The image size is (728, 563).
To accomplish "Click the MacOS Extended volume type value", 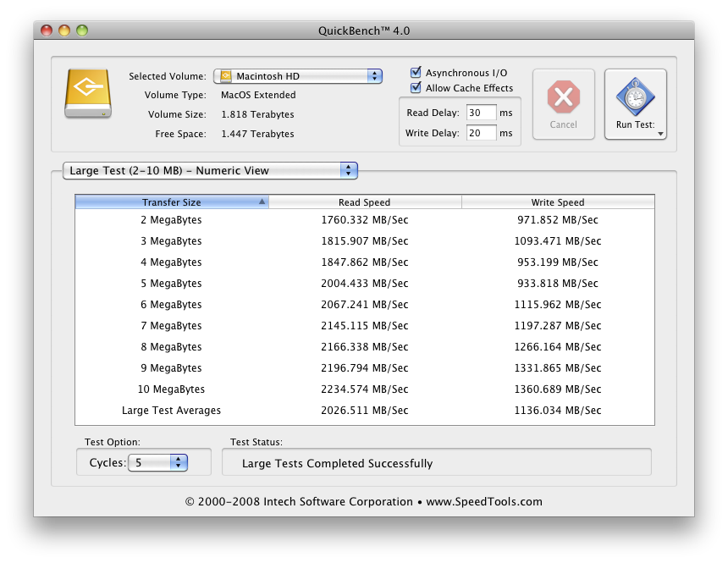I will [x=258, y=95].
